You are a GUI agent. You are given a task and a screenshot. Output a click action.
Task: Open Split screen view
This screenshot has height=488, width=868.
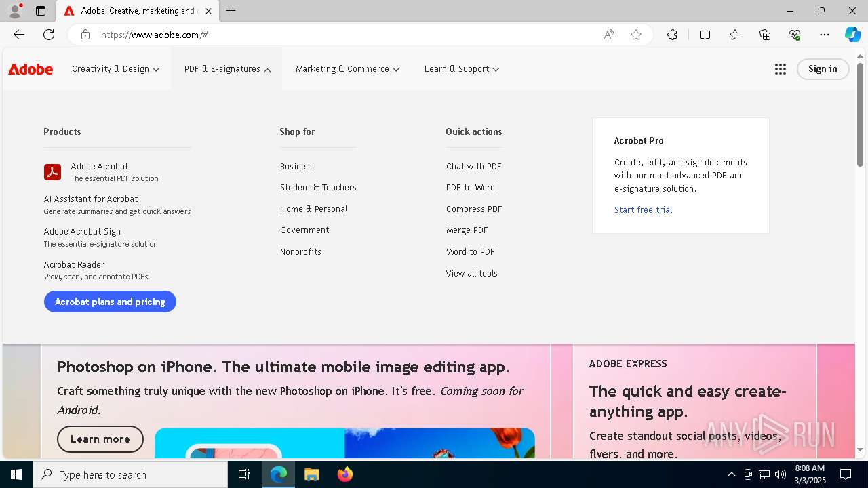(x=705, y=35)
